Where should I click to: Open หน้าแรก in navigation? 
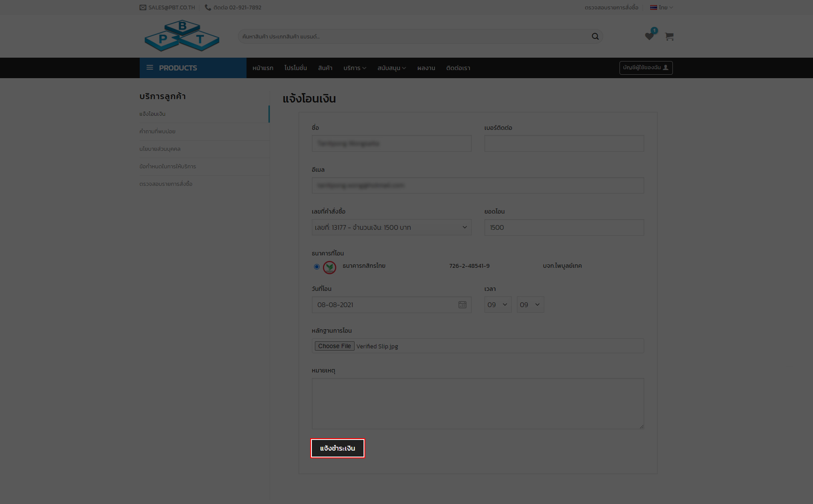[x=263, y=68]
